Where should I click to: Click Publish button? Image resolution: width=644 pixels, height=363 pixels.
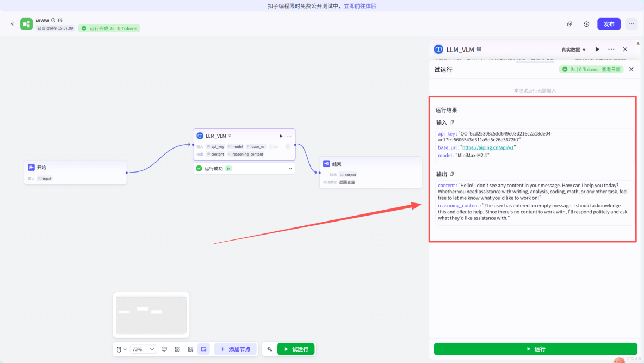pos(609,24)
